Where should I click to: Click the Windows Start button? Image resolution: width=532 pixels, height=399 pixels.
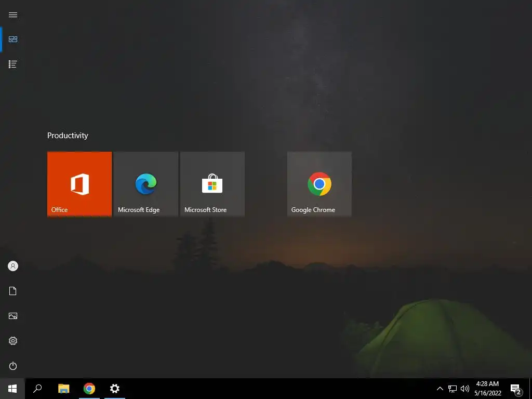tap(12, 389)
